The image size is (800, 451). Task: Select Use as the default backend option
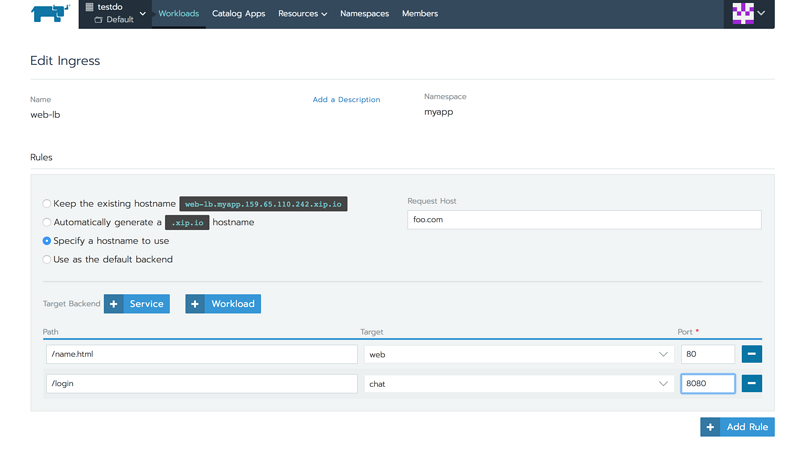click(x=47, y=260)
